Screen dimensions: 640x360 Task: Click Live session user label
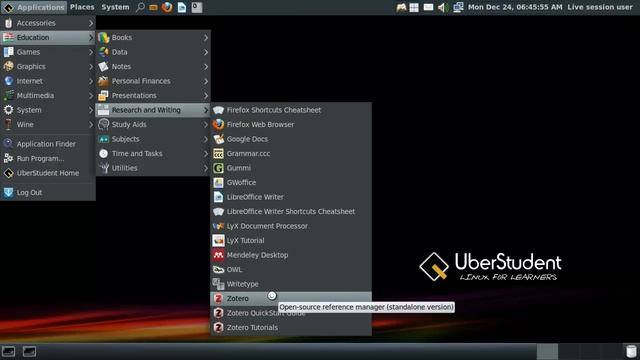click(600, 7)
